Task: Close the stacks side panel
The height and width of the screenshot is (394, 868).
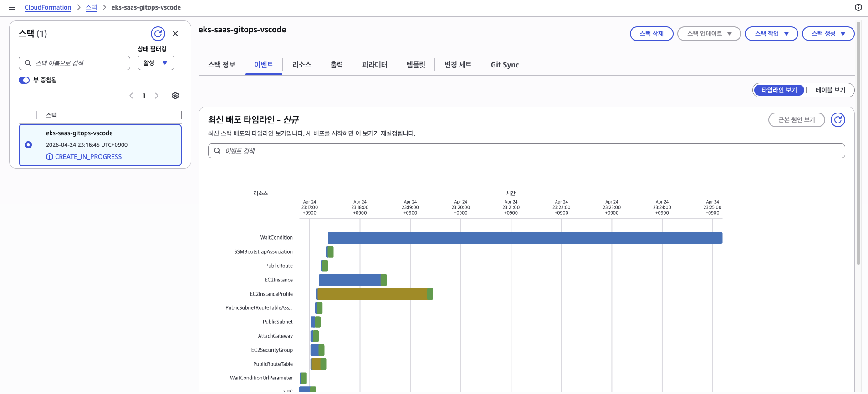Action: [x=175, y=34]
